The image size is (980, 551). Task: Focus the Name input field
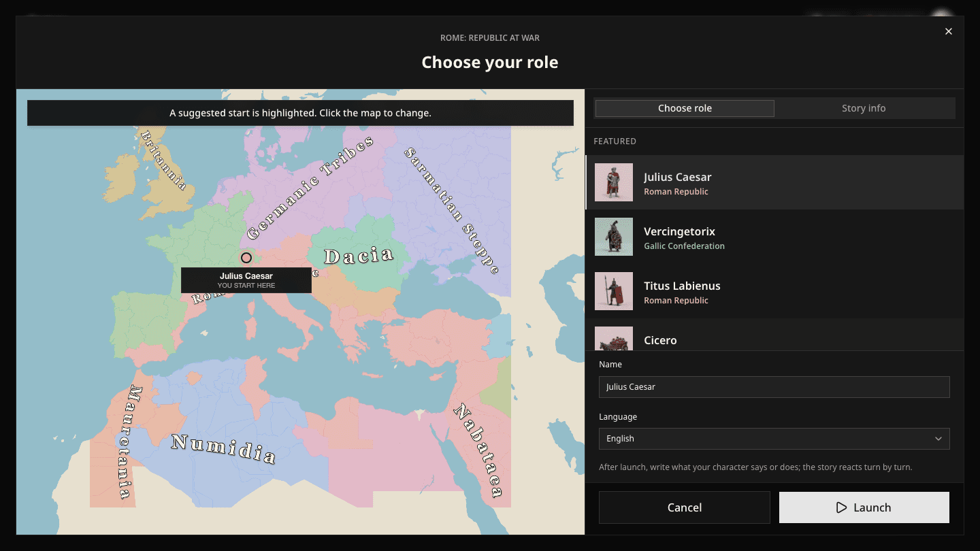click(x=774, y=386)
